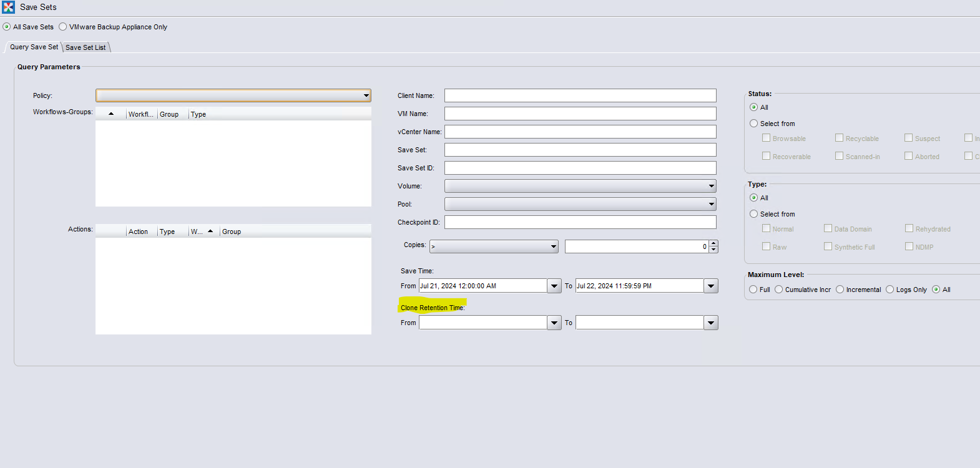Open the Volume dropdown list

point(711,186)
